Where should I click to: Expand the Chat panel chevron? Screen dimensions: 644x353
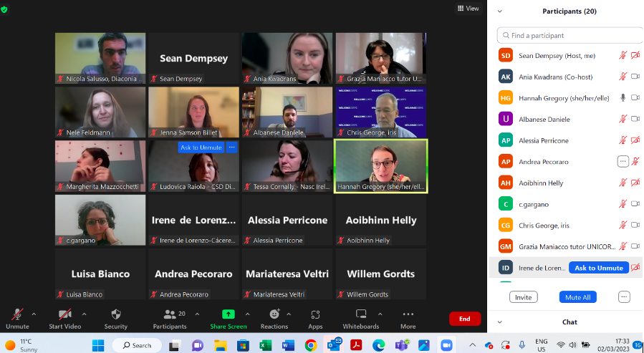[x=500, y=322]
